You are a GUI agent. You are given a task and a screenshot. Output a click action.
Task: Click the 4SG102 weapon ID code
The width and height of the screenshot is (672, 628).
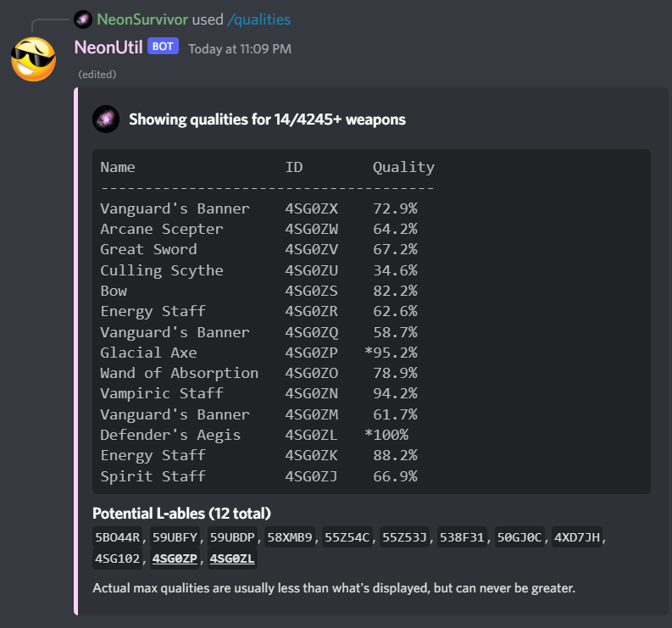[119, 558]
